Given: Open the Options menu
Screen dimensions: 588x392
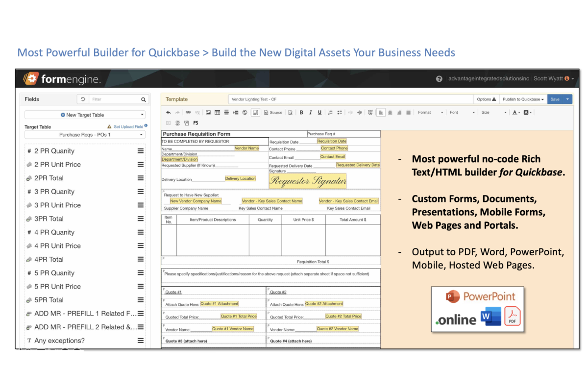Looking at the screenshot, I should (486, 99).
